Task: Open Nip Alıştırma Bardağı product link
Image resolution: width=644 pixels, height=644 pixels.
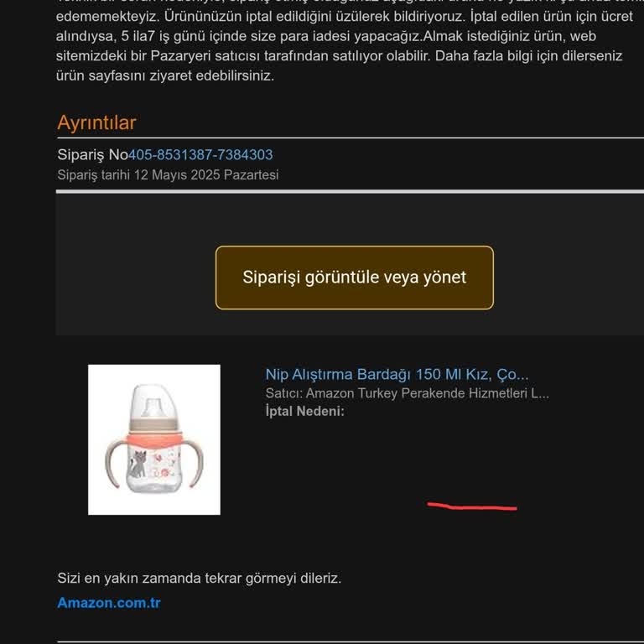Action: click(x=397, y=375)
